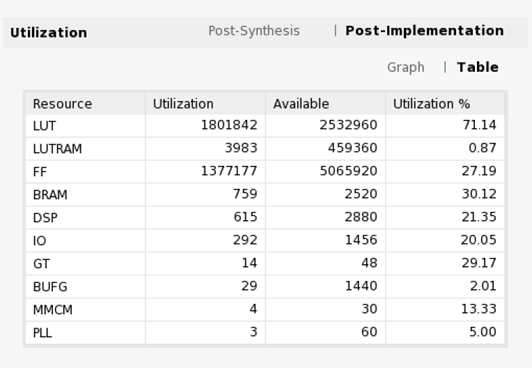
Task: Click the LUT utilization value 1801842
Action: [229, 125]
